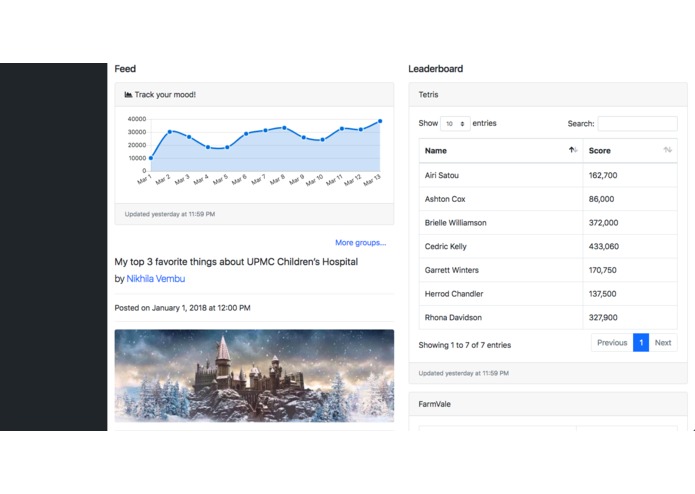Image resolution: width=695 pixels, height=494 pixels.
Task: Click the score 372,000
Action: (603, 223)
